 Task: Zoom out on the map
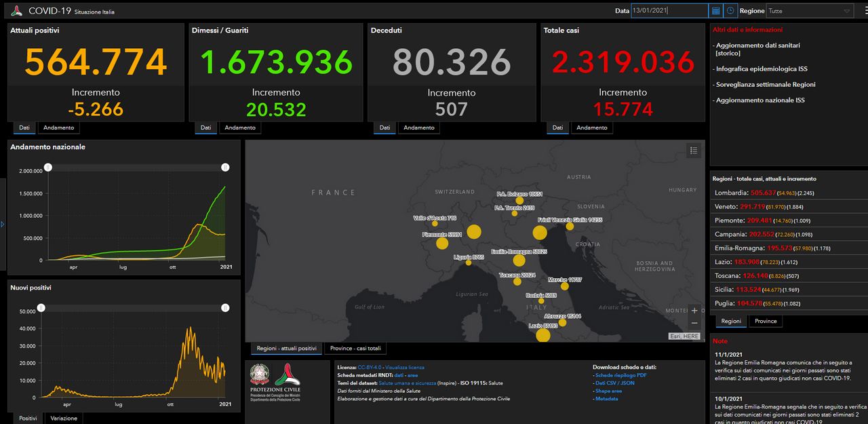point(694,323)
